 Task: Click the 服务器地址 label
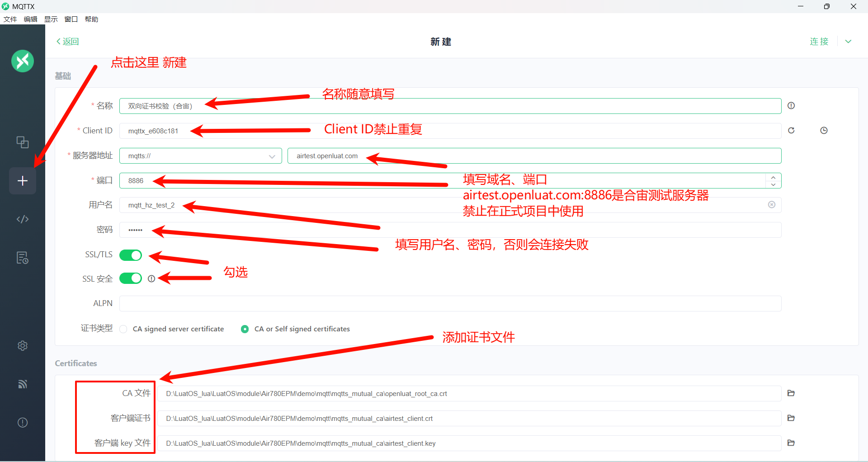[93, 156]
